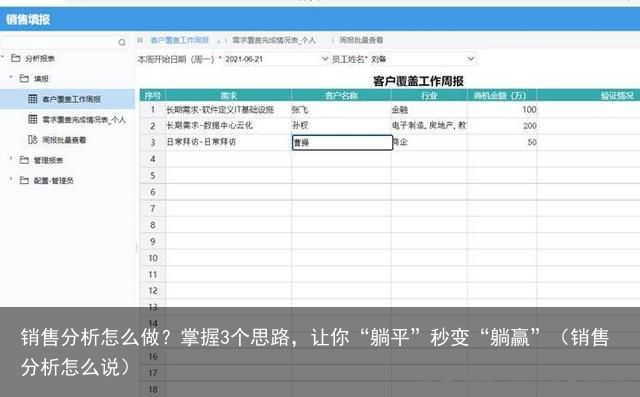Click row number 12
This screenshot has width=640, height=397.
[x=153, y=291]
